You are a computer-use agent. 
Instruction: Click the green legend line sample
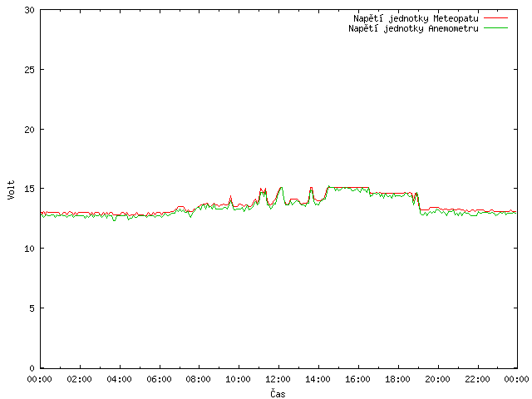pos(495,28)
